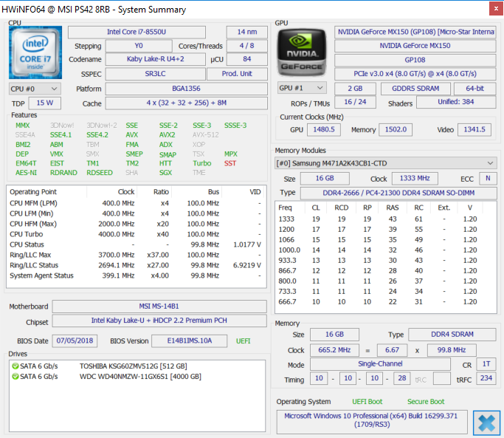Click the ECC N field
The width and height of the screenshot is (504, 438).
coord(488,178)
